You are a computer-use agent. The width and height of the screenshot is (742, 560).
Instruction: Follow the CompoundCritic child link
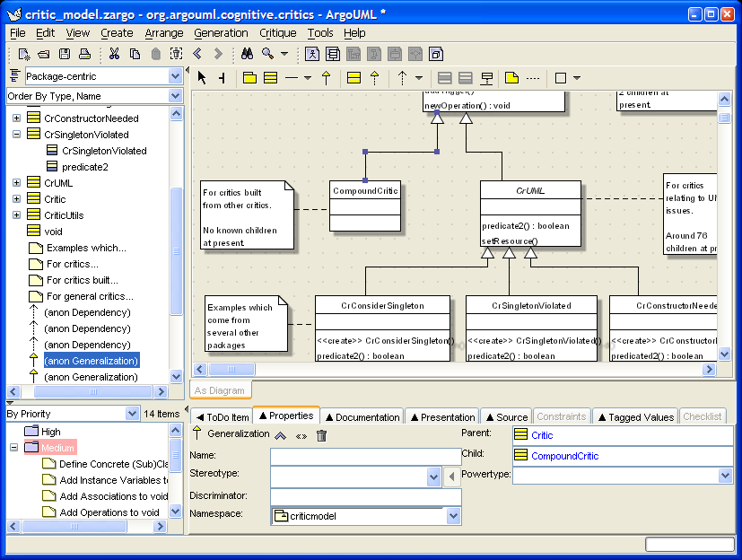[564, 456]
